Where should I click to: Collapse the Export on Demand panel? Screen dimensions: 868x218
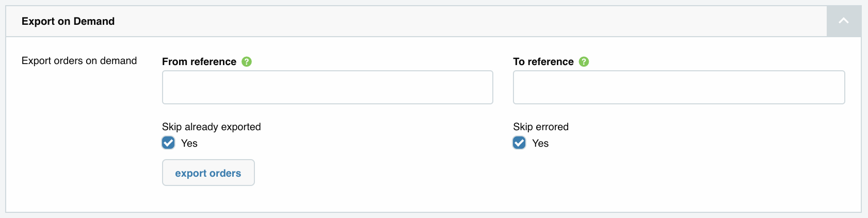[844, 21]
